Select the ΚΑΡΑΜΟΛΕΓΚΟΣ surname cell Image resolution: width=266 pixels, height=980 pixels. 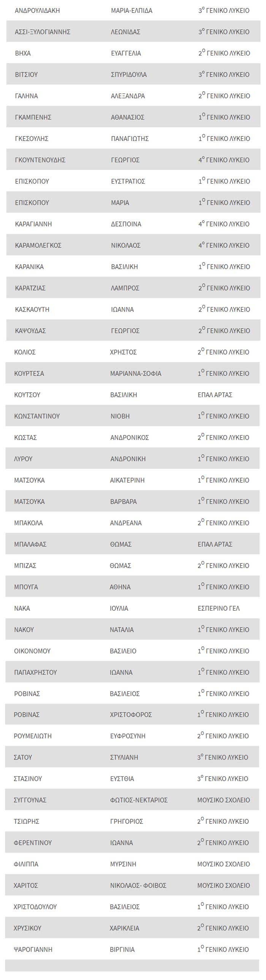click(x=38, y=245)
